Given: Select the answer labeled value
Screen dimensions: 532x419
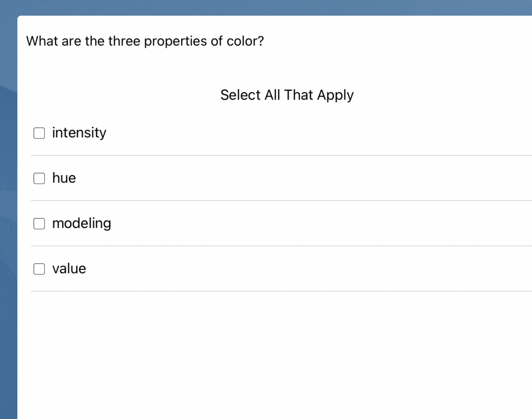Looking at the screenshot, I should point(69,269).
